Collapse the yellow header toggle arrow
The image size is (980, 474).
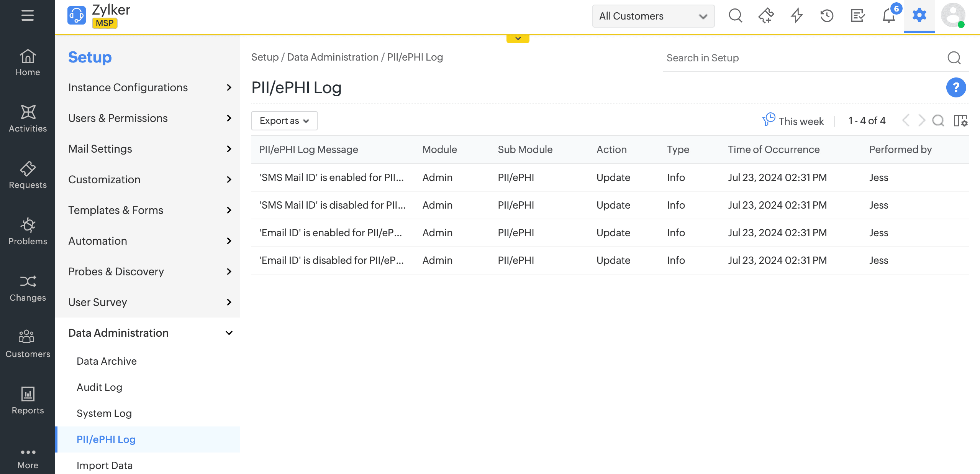(x=518, y=38)
